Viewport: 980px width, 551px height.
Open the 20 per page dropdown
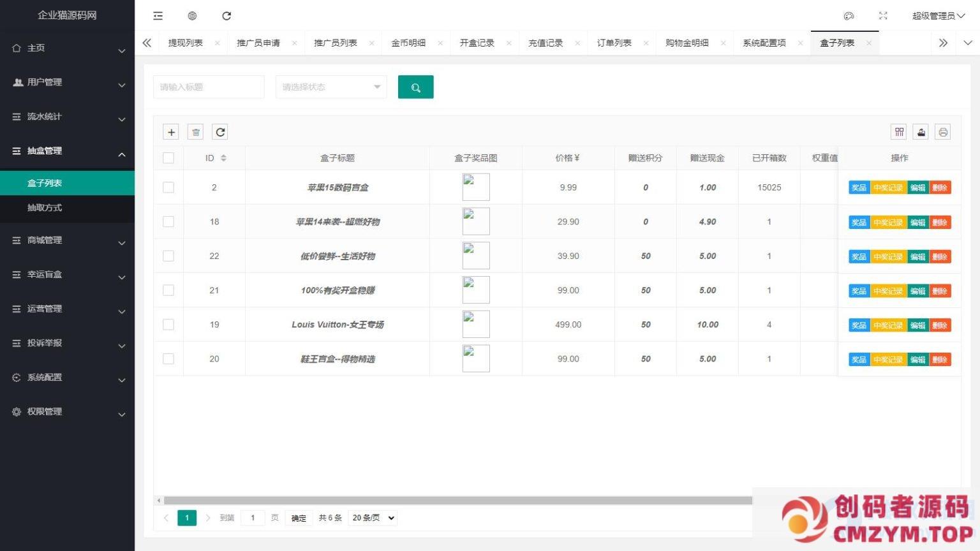pyautogui.click(x=373, y=518)
